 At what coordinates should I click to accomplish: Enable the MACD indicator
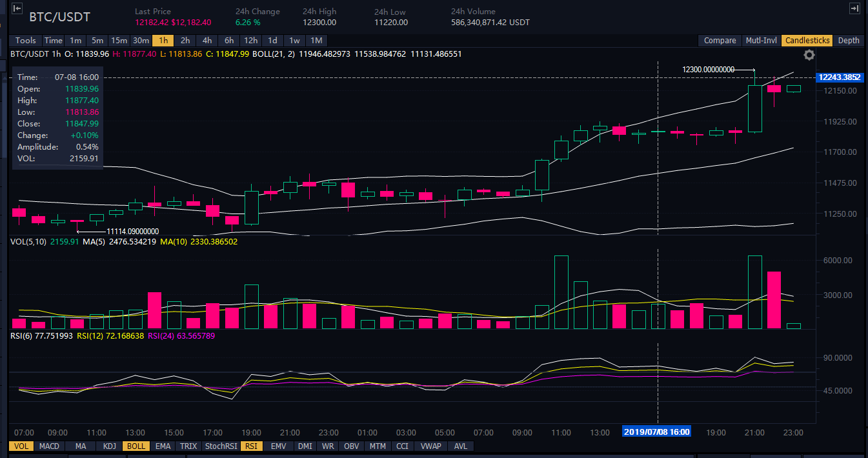[49, 446]
